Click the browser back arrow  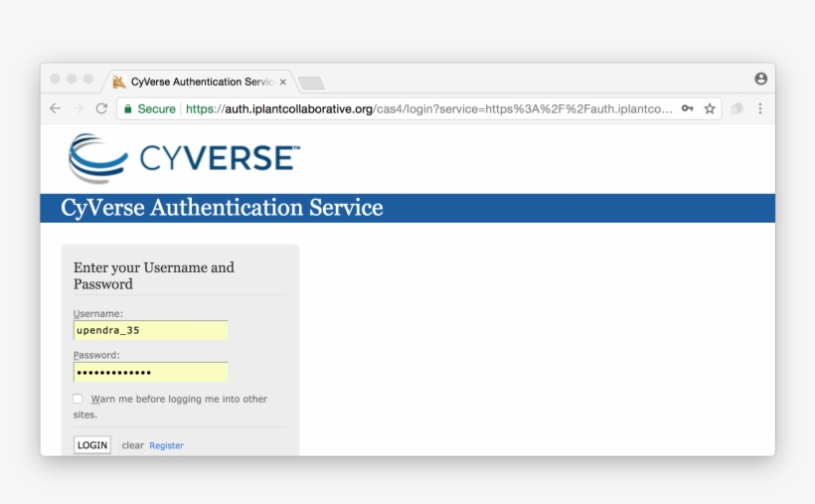(x=55, y=108)
